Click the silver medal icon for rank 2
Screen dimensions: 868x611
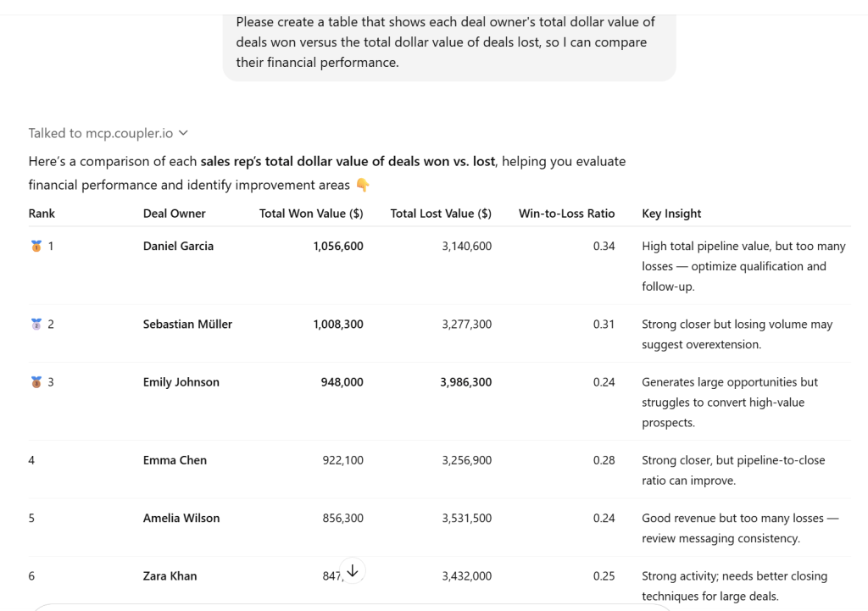point(36,325)
